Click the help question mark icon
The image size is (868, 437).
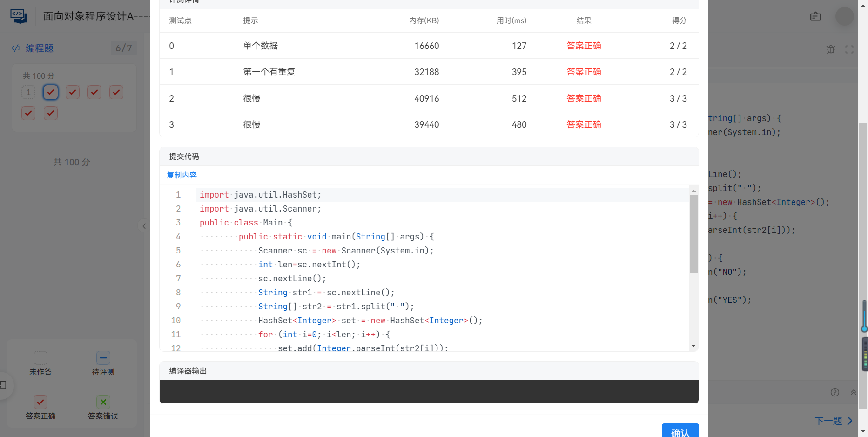point(835,392)
